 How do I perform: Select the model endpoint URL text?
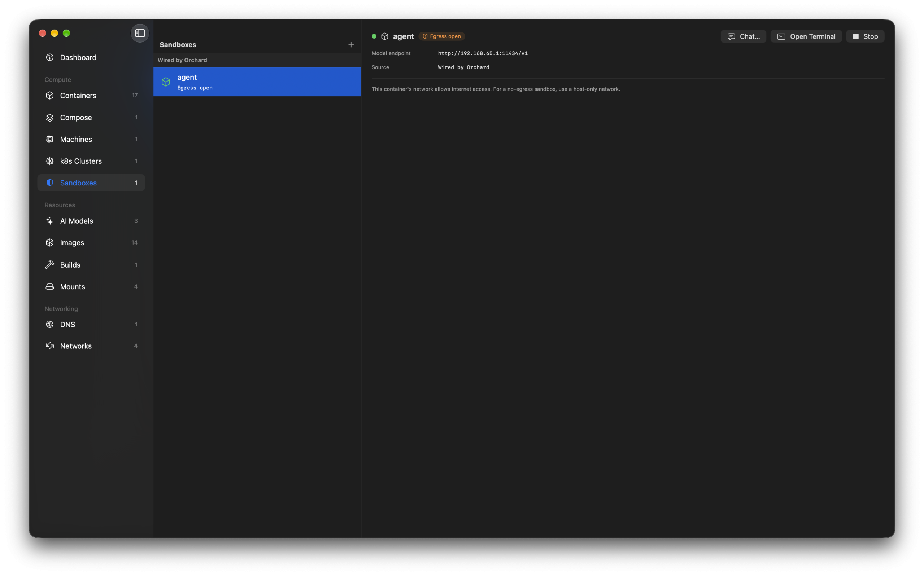483,53
